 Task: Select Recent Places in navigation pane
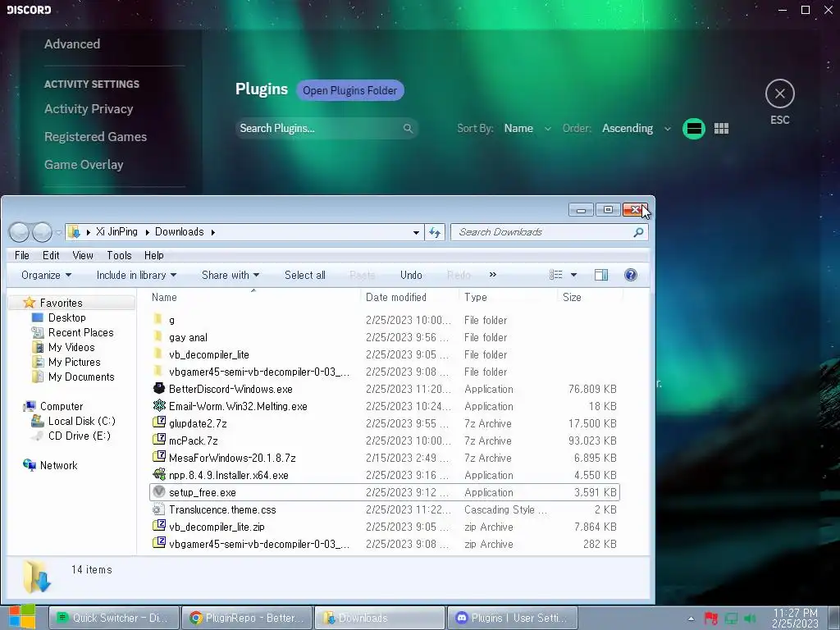coord(80,333)
